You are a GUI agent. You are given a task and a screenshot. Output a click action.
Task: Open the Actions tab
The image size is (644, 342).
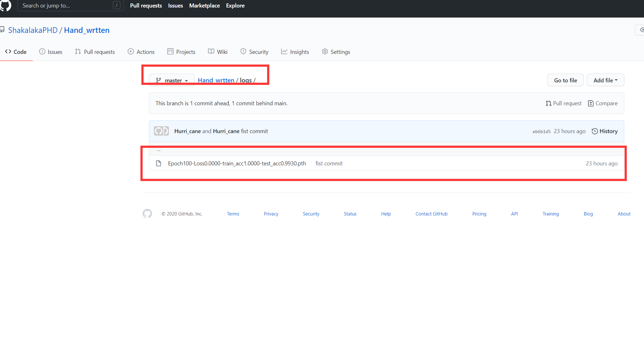[x=141, y=52]
